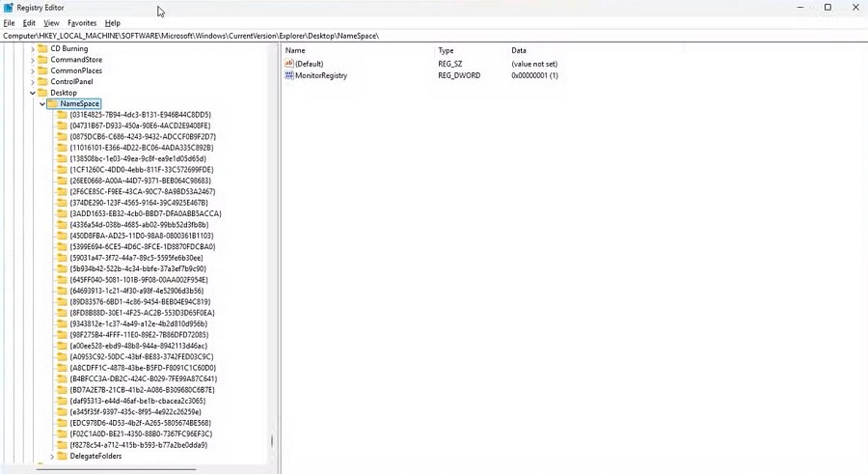Select the MonitorRegistry value name
This screenshot has height=474, width=868.
tap(321, 75)
